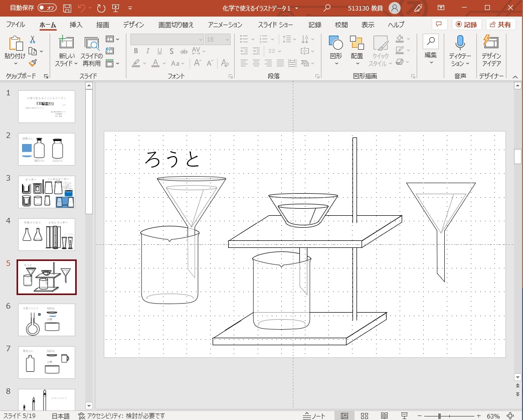
Task: Start slideshow from status bar icon
Action: pos(404,416)
